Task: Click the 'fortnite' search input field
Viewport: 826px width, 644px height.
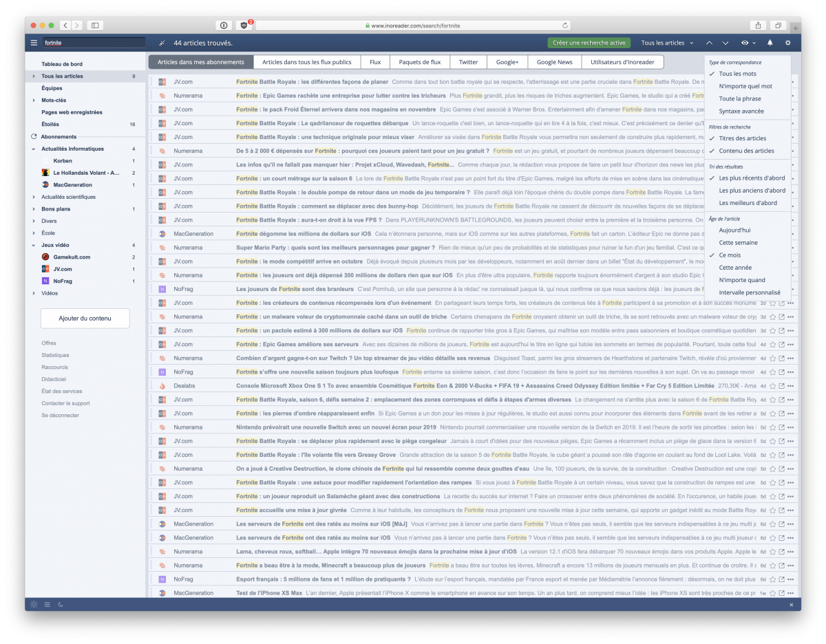Action: pos(94,43)
